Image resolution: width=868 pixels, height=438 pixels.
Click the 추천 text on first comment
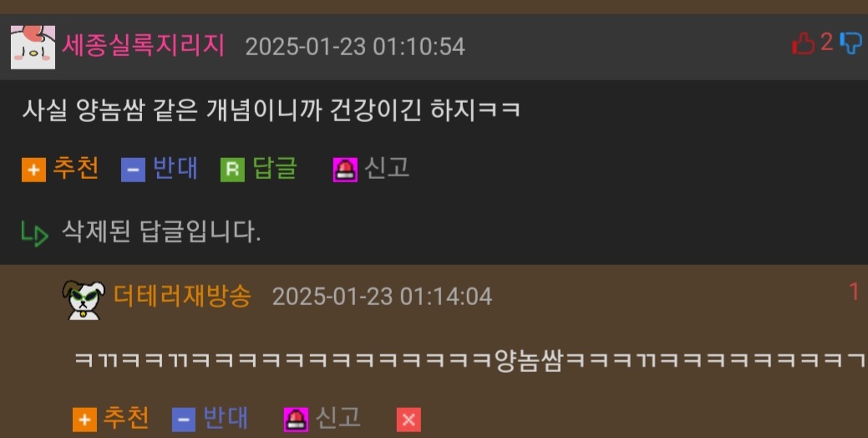(x=76, y=168)
